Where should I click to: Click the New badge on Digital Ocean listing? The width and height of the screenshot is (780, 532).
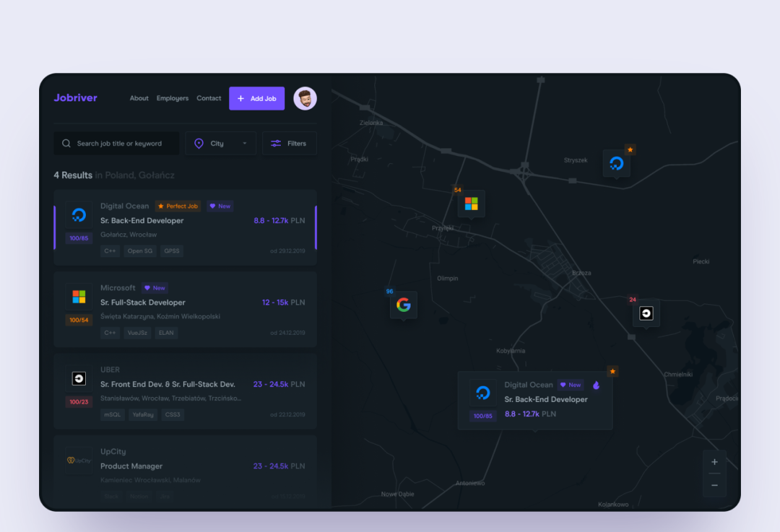[220, 206]
